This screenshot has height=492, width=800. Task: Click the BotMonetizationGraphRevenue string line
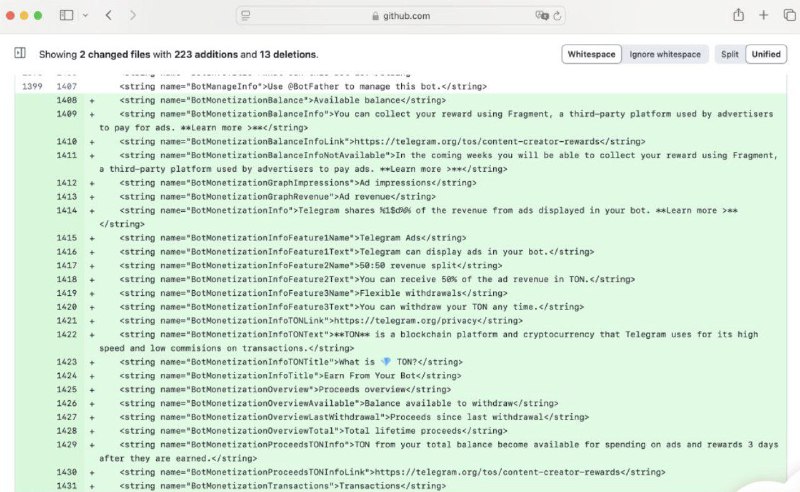point(278,196)
